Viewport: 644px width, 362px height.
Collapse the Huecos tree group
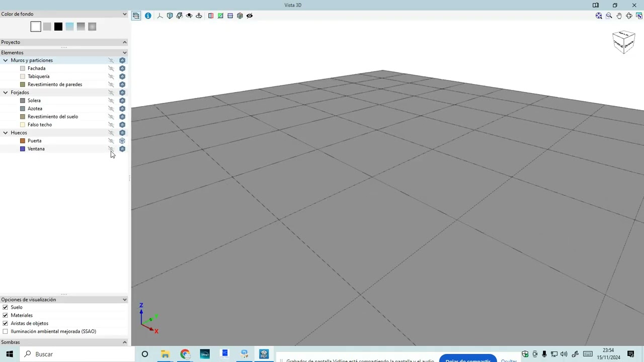tap(6, 133)
